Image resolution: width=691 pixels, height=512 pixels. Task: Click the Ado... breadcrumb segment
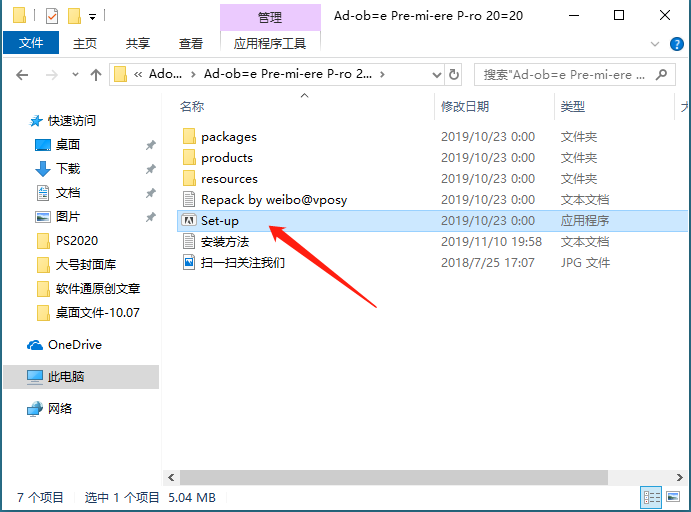pyautogui.click(x=165, y=74)
